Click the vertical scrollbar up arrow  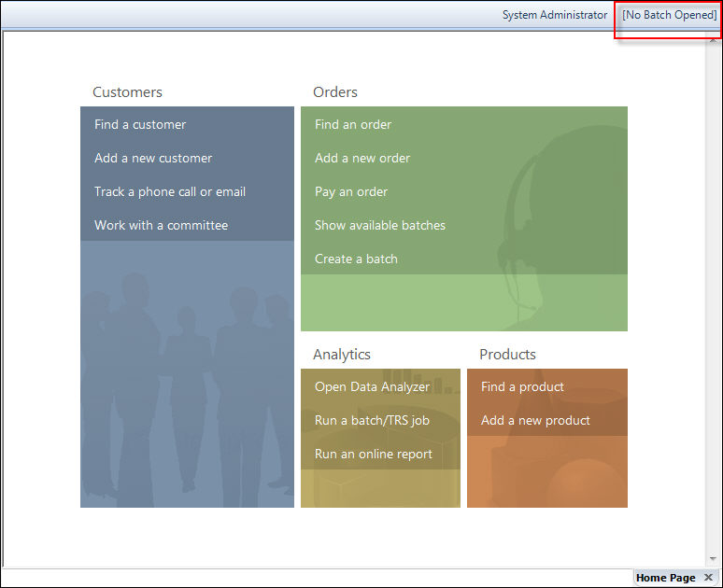(714, 36)
